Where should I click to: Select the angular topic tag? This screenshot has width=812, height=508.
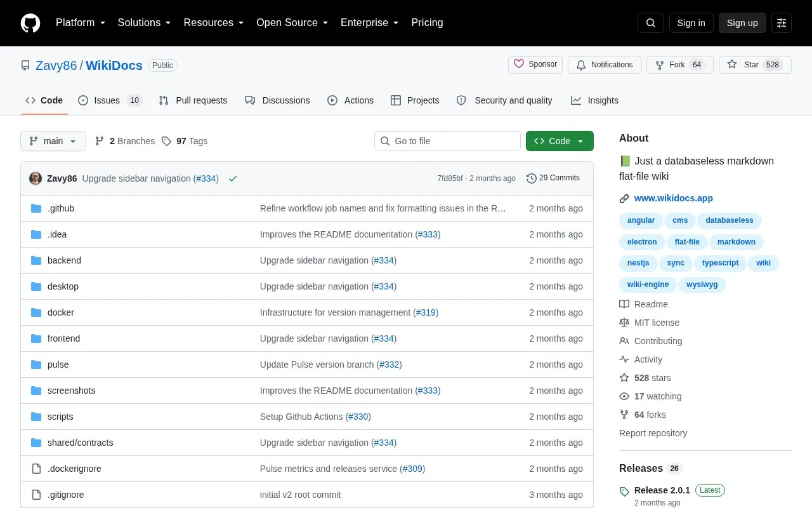pyautogui.click(x=641, y=220)
